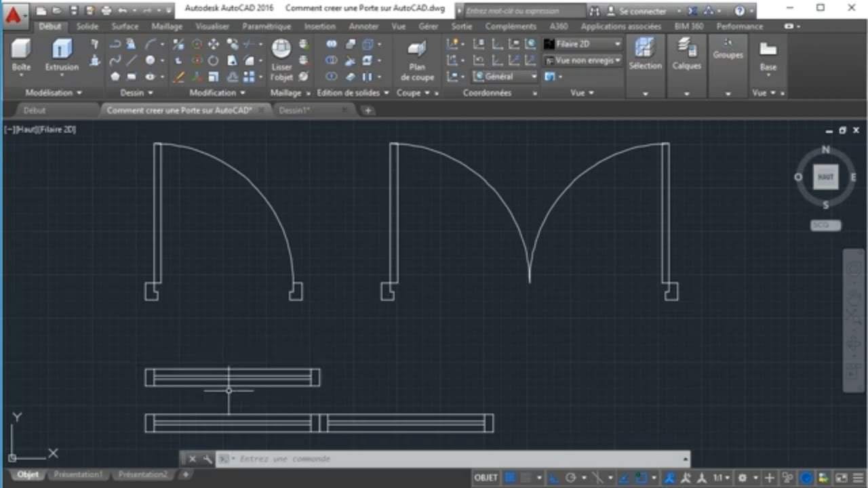The image size is (868, 488).
Task: Toggle ortho mode in status bar
Action: [x=554, y=478]
